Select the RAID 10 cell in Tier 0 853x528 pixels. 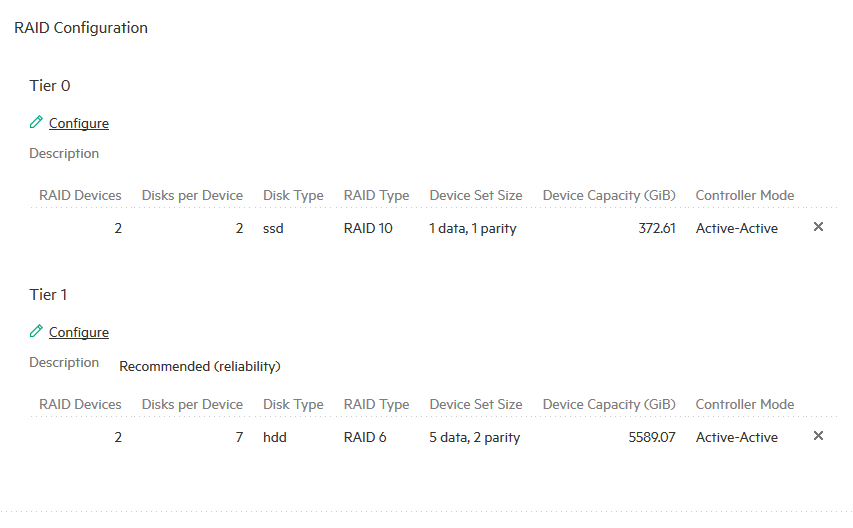click(368, 228)
